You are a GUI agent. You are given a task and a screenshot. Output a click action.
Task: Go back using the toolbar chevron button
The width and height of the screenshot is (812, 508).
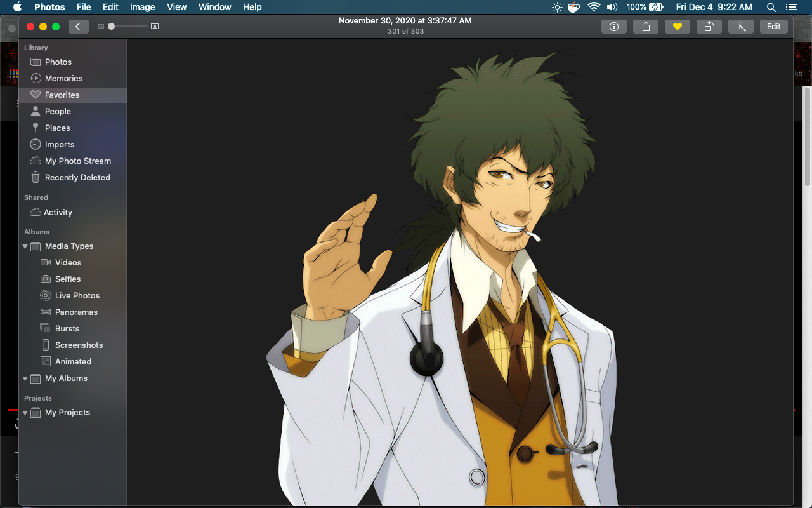click(x=78, y=27)
